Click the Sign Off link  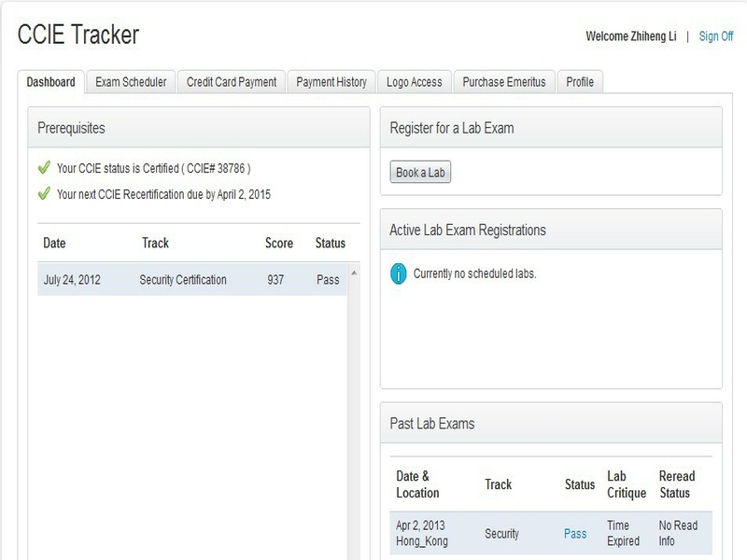[x=715, y=36]
